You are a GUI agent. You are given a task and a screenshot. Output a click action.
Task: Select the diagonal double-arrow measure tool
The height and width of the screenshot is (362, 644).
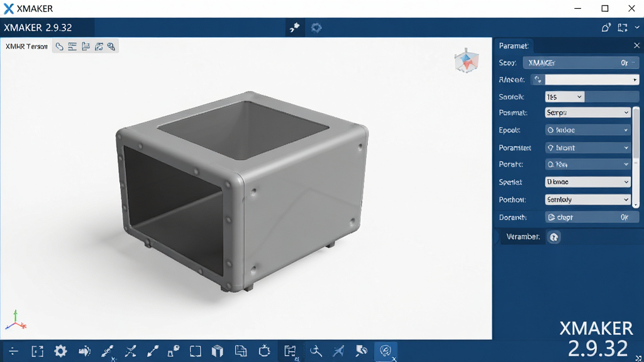click(153, 351)
